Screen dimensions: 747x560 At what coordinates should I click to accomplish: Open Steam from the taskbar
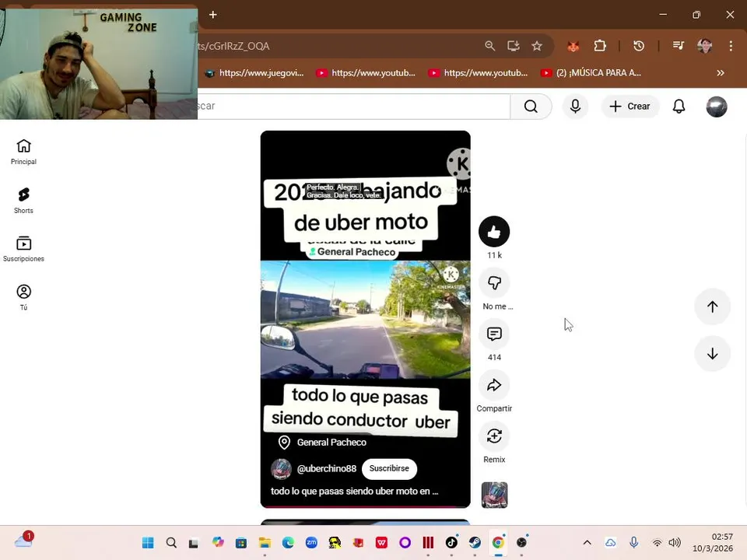click(x=475, y=543)
